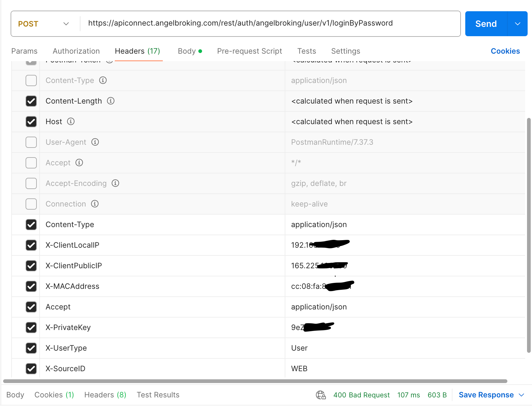Click info icon next to Accept-Encoding header
This screenshot has height=408, width=532.
tap(115, 183)
